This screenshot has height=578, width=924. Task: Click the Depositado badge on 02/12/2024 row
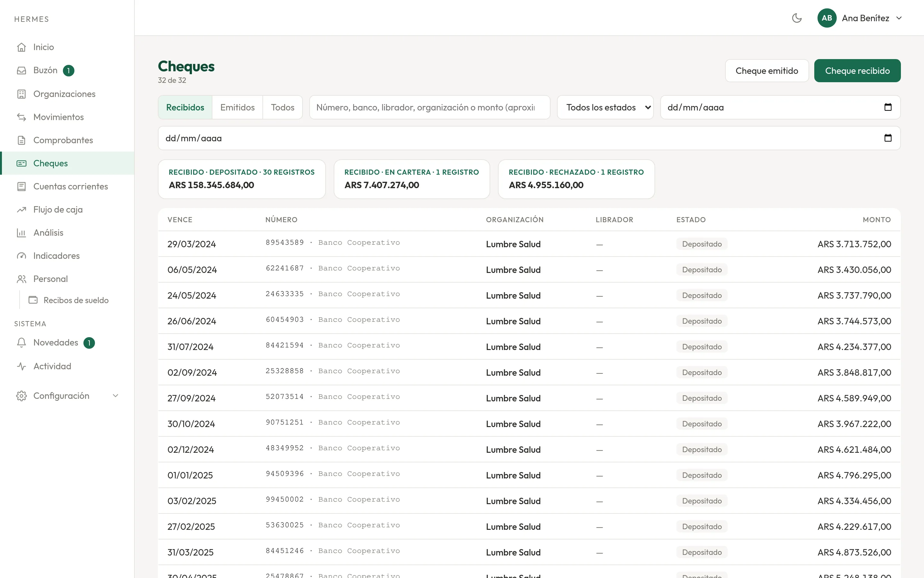pos(702,450)
